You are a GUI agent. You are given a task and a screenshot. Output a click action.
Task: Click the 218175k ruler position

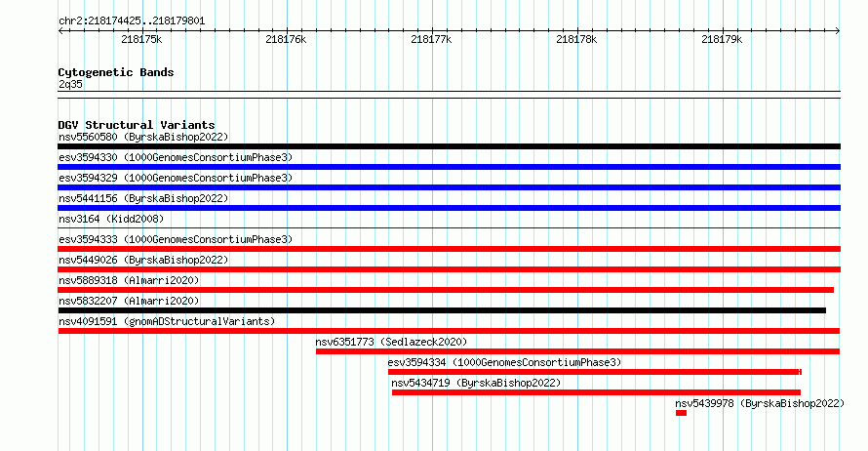pyautogui.click(x=141, y=39)
